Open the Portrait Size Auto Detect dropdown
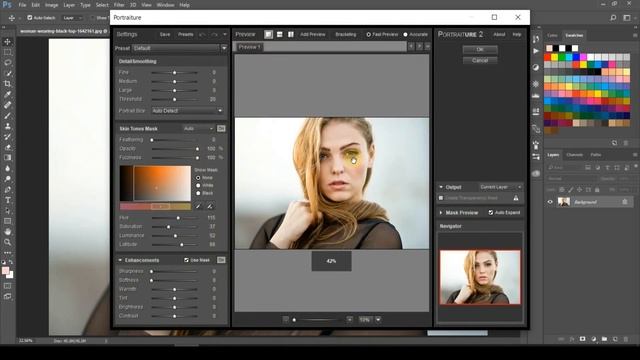The image size is (640, 360). click(x=187, y=111)
